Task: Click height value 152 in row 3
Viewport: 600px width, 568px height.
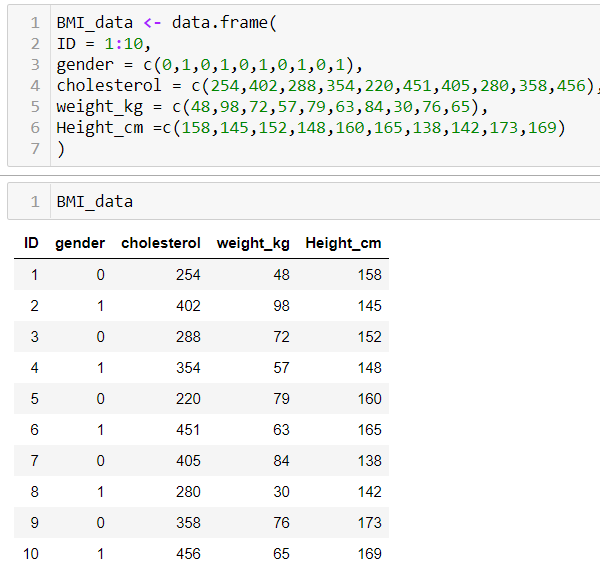Action: pos(369,337)
